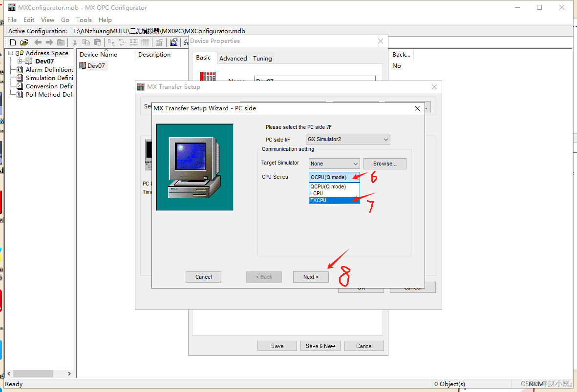Screen dimensions: 577x392
Task: Click Cancel in the PC side wizard
Action: point(204,277)
